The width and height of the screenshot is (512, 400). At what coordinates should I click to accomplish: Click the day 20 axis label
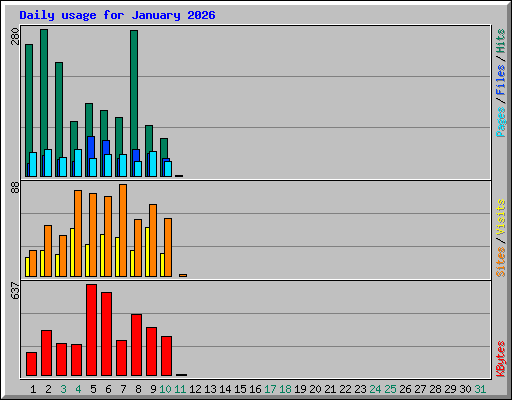click(315, 389)
